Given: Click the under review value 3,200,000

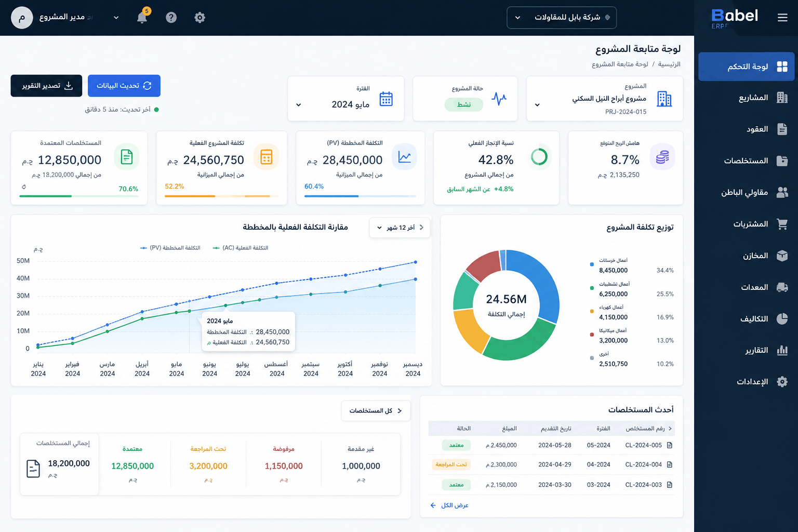Looking at the screenshot, I should [x=208, y=466].
